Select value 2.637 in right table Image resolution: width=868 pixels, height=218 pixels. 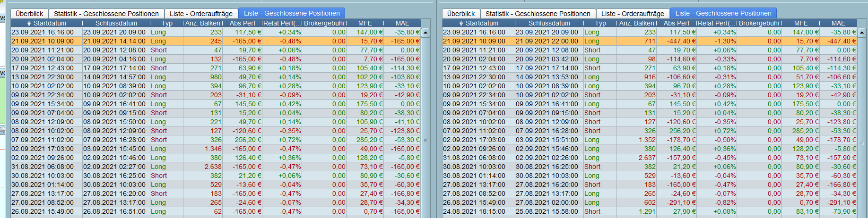click(647, 158)
